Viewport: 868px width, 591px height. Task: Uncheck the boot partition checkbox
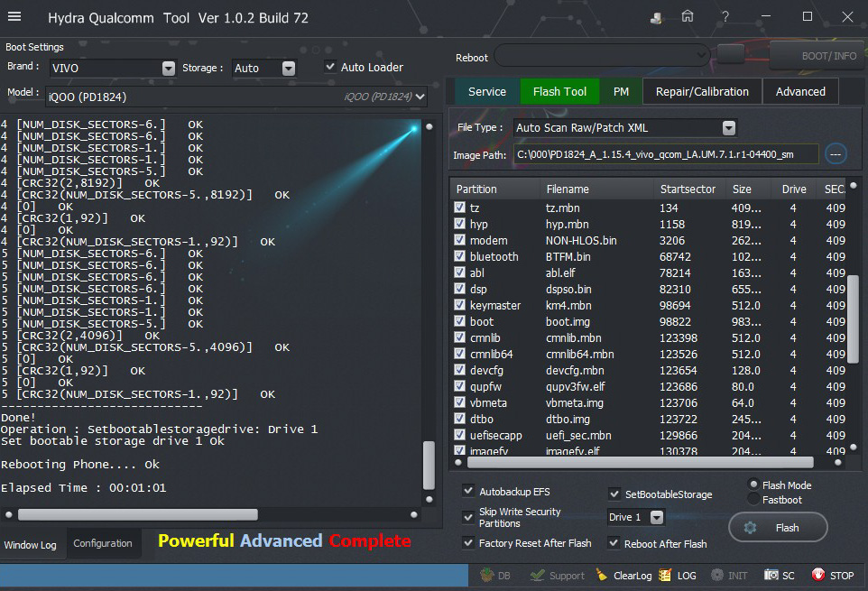[x=459, y=321]
